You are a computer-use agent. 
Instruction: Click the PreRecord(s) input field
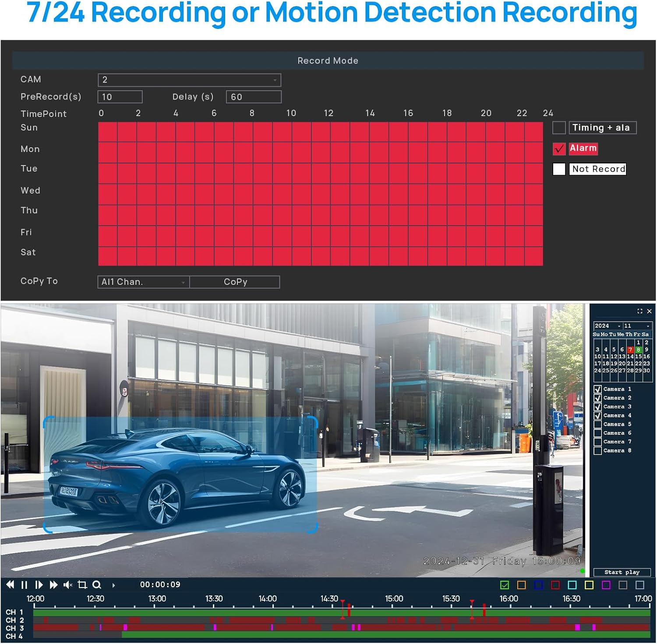(x=120, y=97)
